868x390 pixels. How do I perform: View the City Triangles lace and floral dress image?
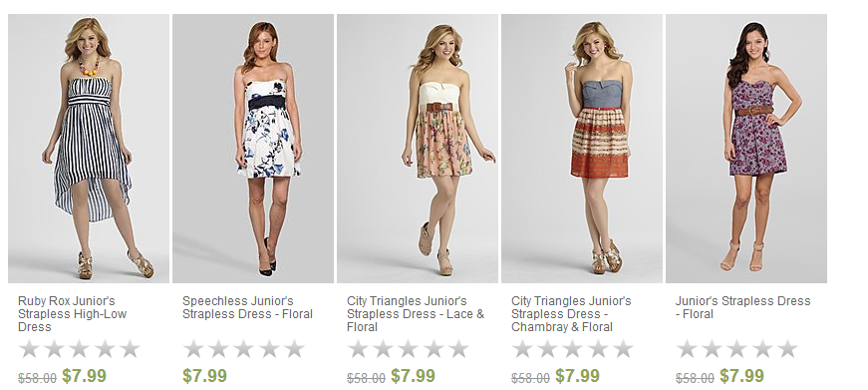pos(418,149)
